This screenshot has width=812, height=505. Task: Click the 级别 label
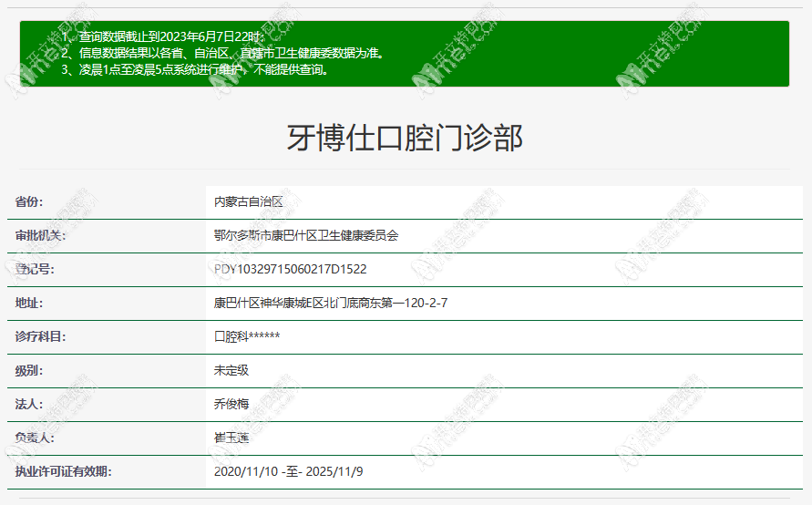(29, 371)
